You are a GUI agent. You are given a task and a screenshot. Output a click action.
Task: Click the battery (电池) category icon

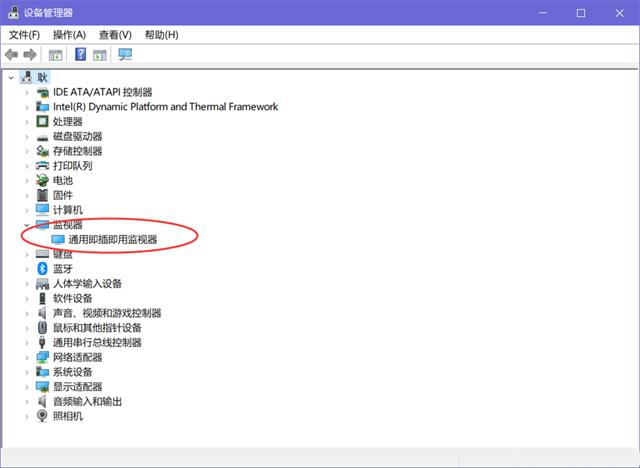tap(43, 180)
